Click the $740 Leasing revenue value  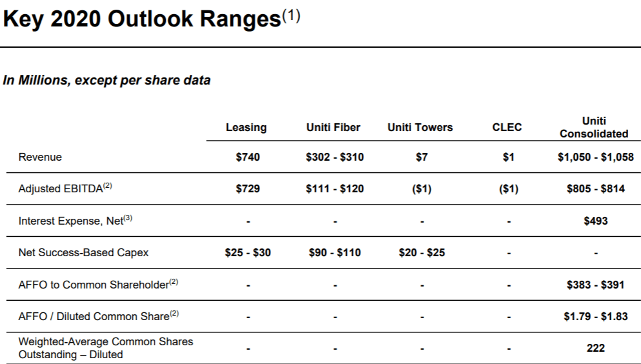(248, 157)
